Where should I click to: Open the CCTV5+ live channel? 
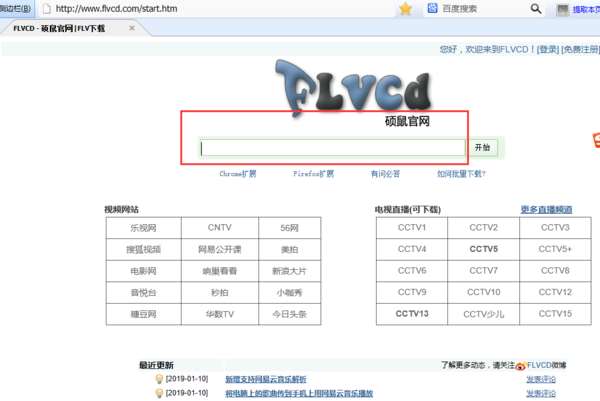click(x=555, y=249)
